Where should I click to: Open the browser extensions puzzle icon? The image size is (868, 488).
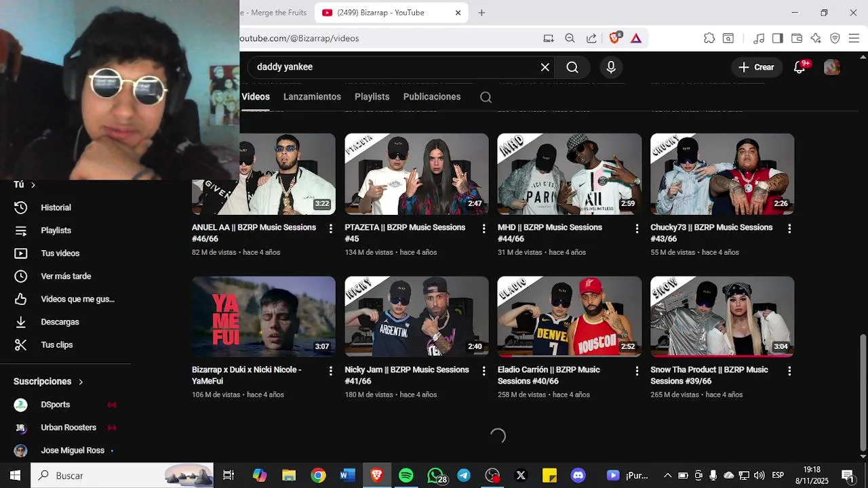click(x=709, y=39)
